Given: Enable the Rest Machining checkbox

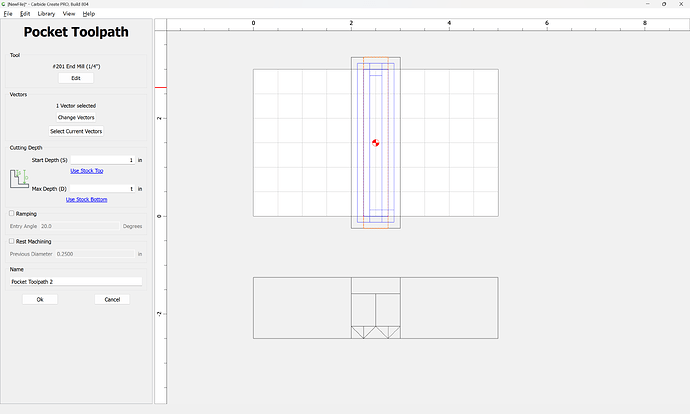Looking at the screenshot, I should tap(12, 241).
